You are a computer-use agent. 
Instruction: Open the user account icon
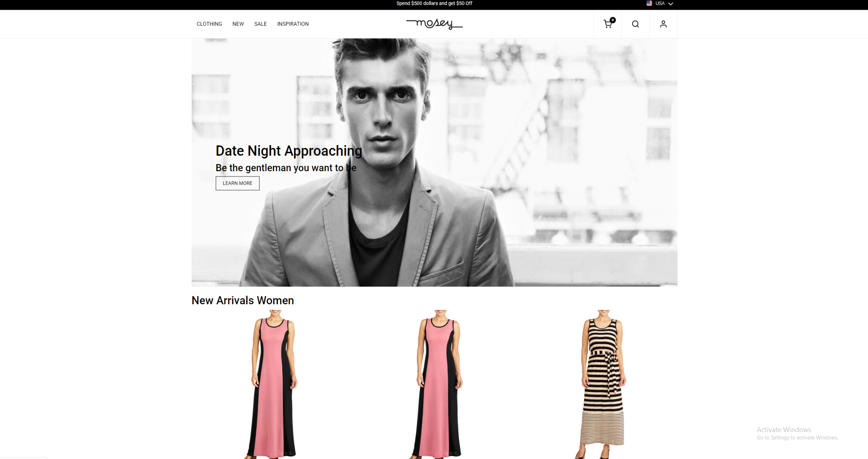pos(663,24)
